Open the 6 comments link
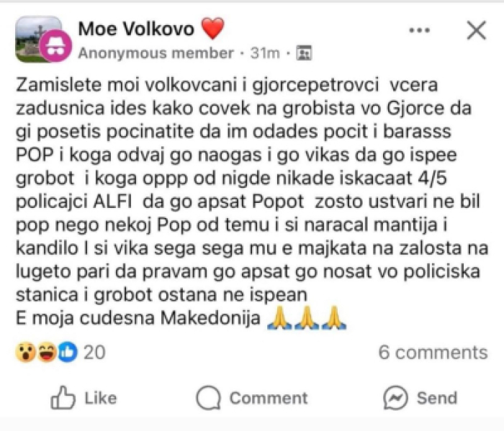This screenshot has width=504, height=431. pyautogui.click(x=433, y=353)
